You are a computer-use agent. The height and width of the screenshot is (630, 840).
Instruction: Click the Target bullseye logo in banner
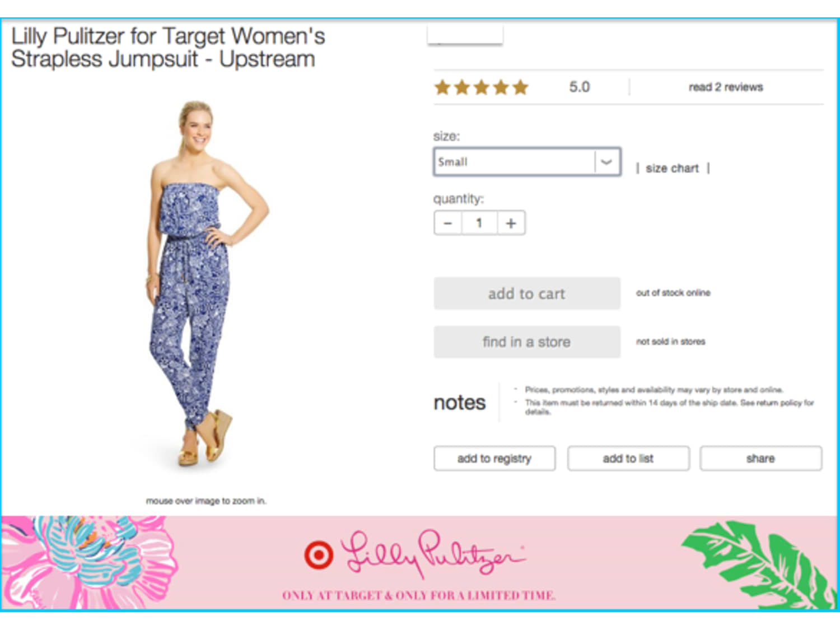point(319,554)
